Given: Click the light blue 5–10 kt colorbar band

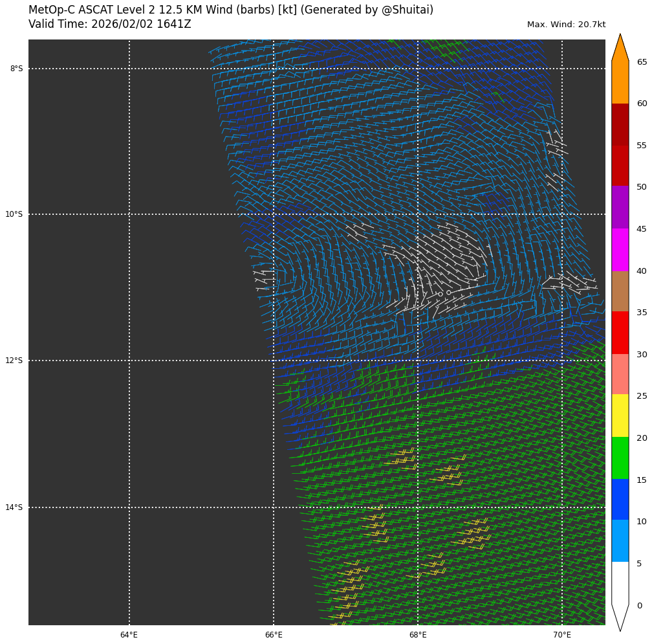Looking at the screenshot, I should pyautogui.click(x=620, y=540).
